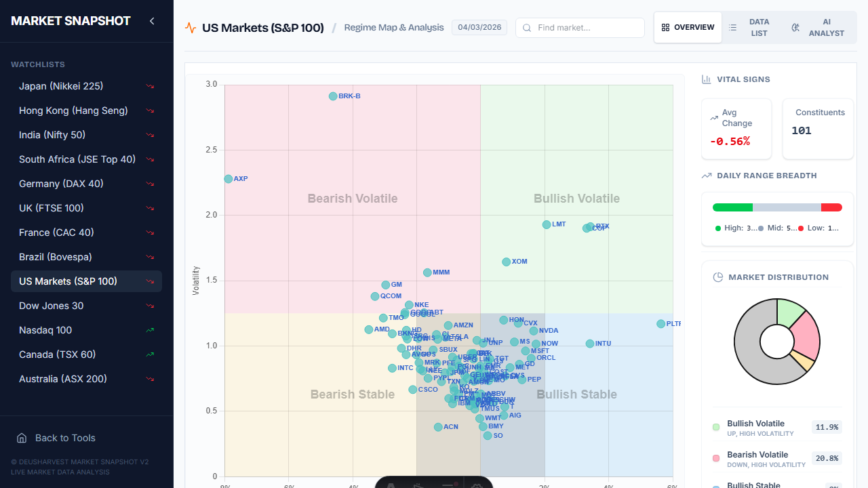Click the Daily Range Breadth colored bar
Screen dimensions: 868x488
[777, 207]
